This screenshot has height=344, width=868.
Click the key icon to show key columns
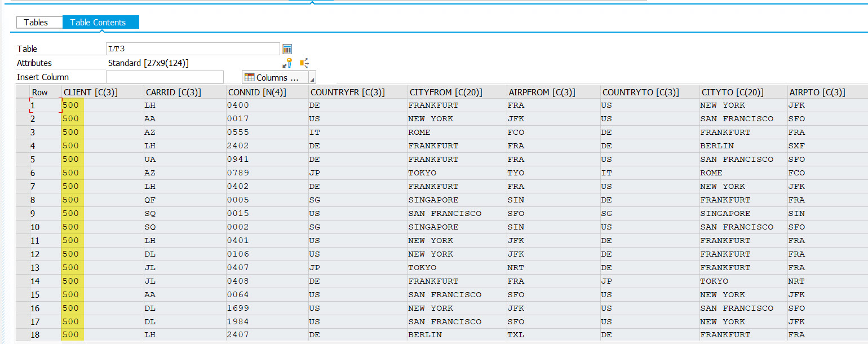pos(287,63)
